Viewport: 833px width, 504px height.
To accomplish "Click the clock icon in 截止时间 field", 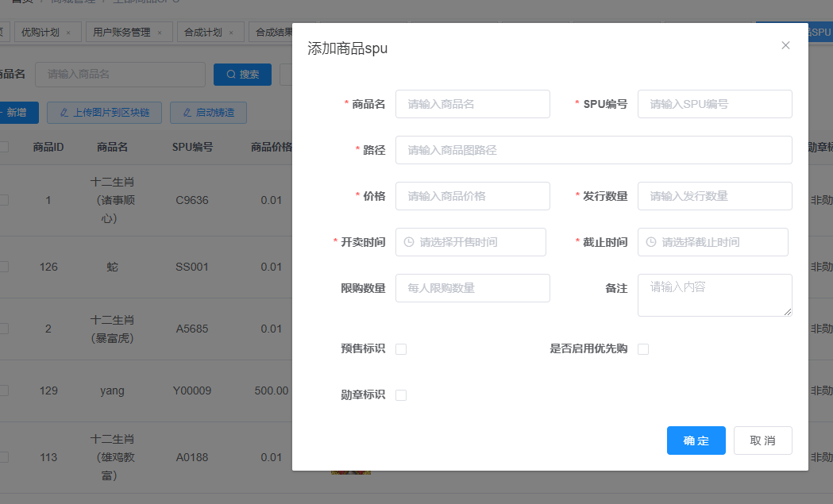I will 653,242.
